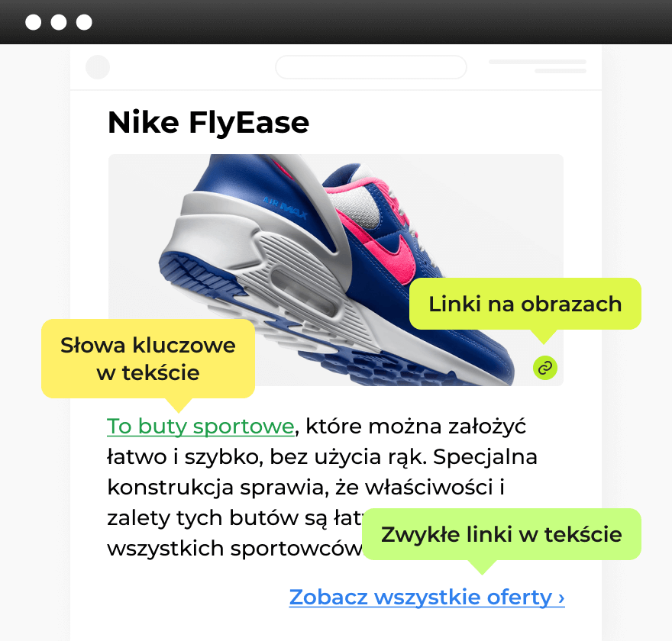Open 'Zobacz wszystkie oferty' link

(426, 597)
